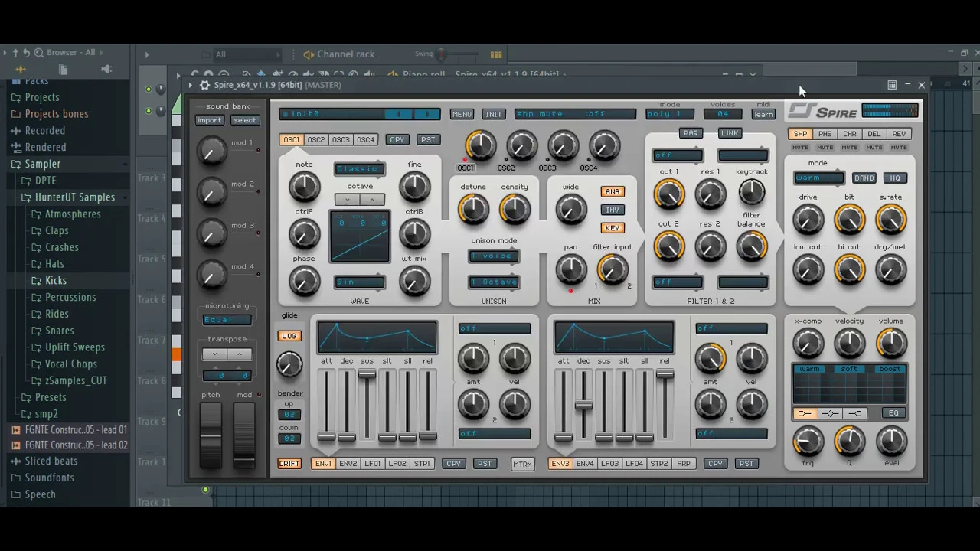
Task: Click the midi learn button
Action: pos(763,115)
